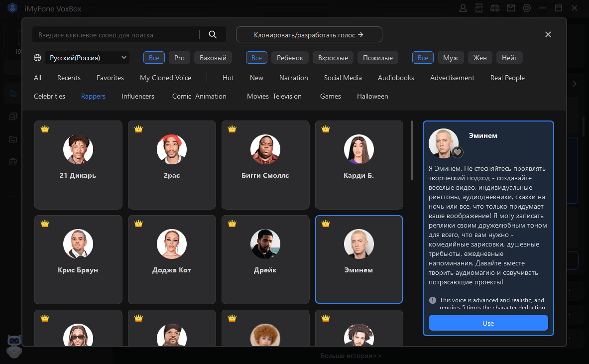
Task: Switch to the Games category
Action: pos(331,97)
